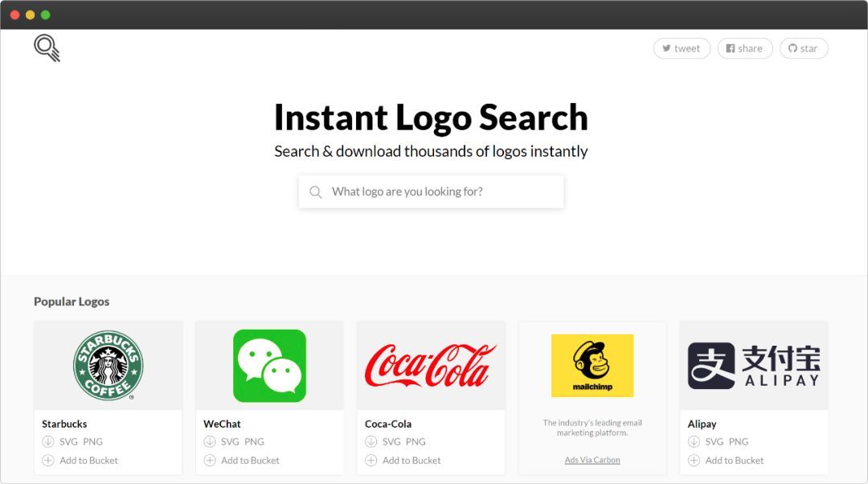Download WeChat logo as PNG
868x484 pixels.
[254, 441]
